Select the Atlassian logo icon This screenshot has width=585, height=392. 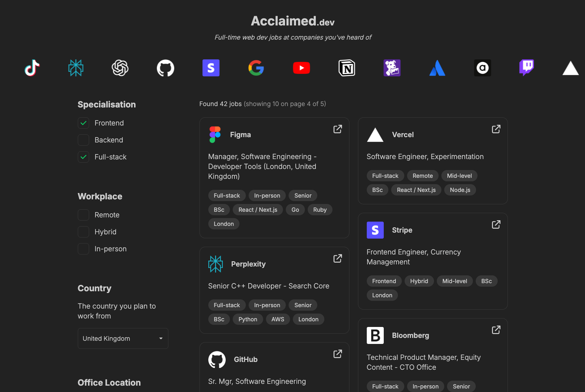pos(437,68)
